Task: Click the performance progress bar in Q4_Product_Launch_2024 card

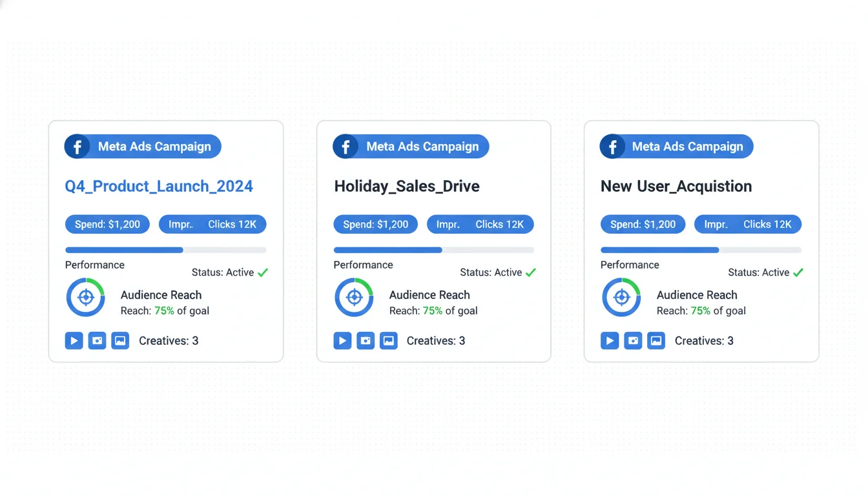Action: [165, 250]
